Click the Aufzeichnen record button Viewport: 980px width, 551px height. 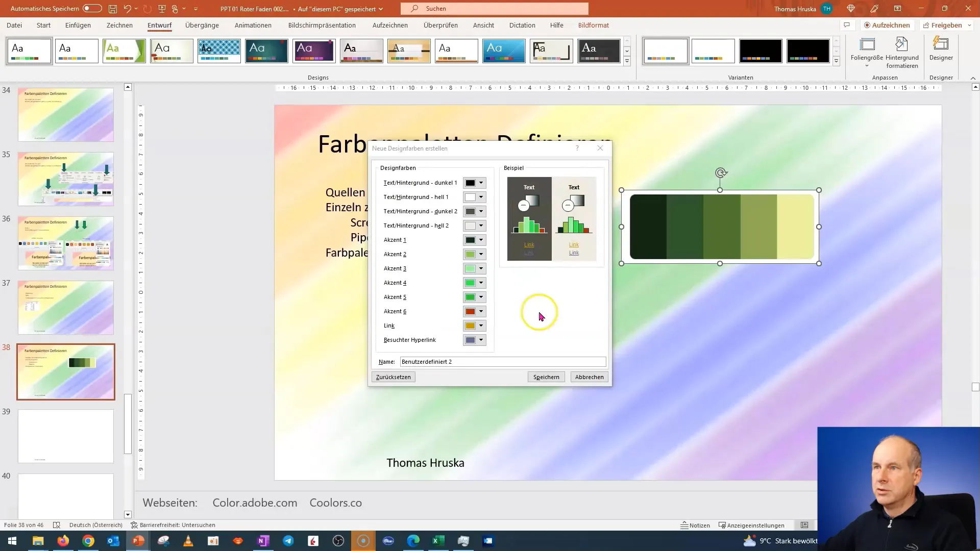coord(887,25)
